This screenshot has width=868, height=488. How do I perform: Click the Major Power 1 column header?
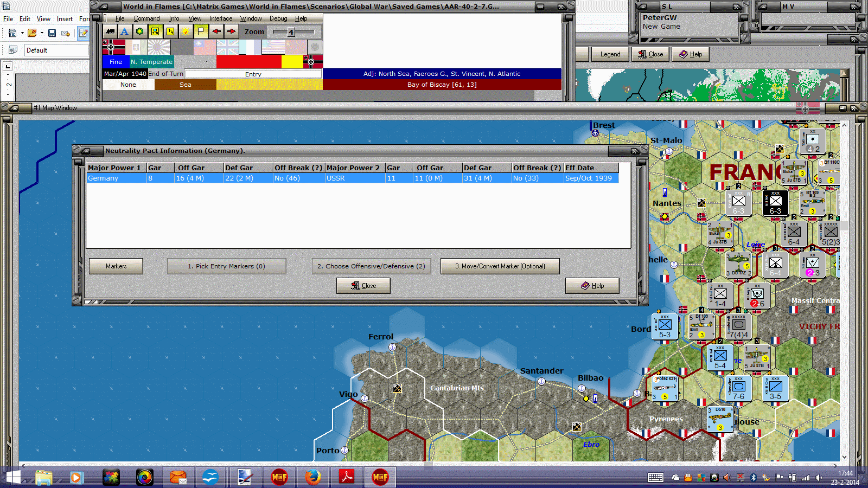(x=116, y=168)
